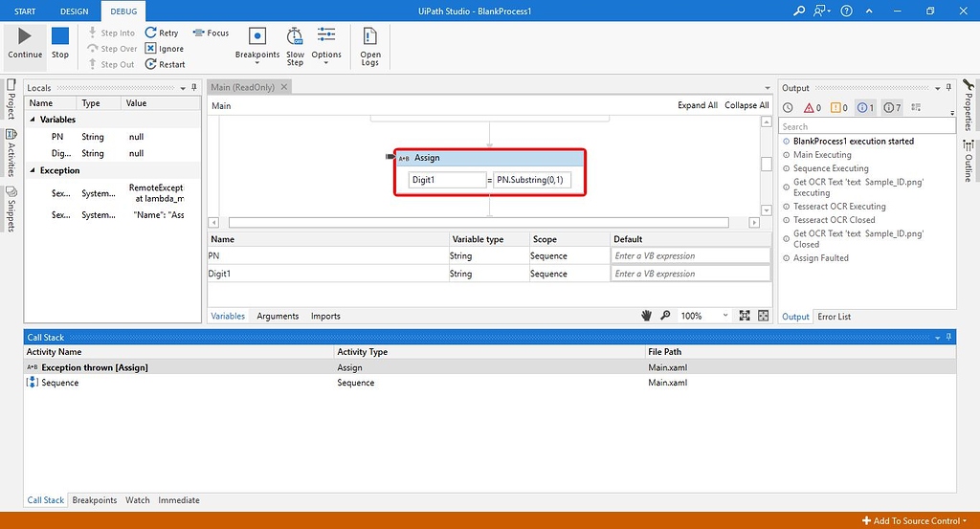Open the Properties side panel
The height and width of the screenshot is (529, 980).
click(969, 105)
